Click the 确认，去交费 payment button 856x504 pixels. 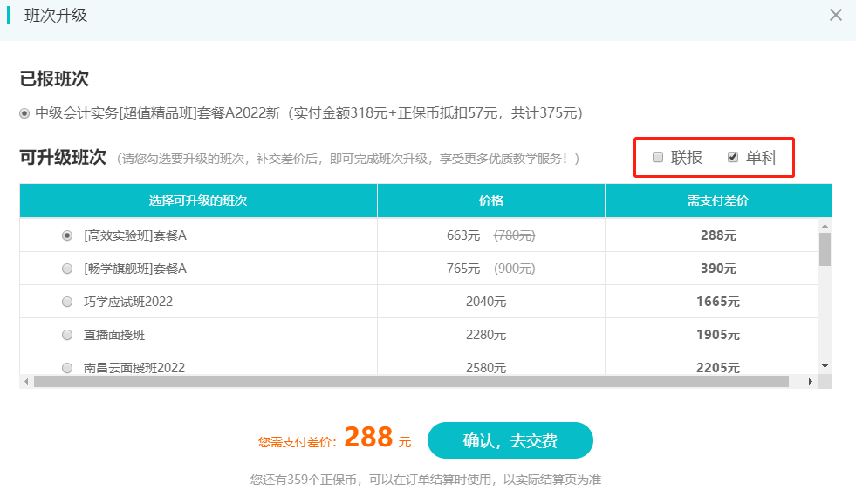[x=510, y=440]
